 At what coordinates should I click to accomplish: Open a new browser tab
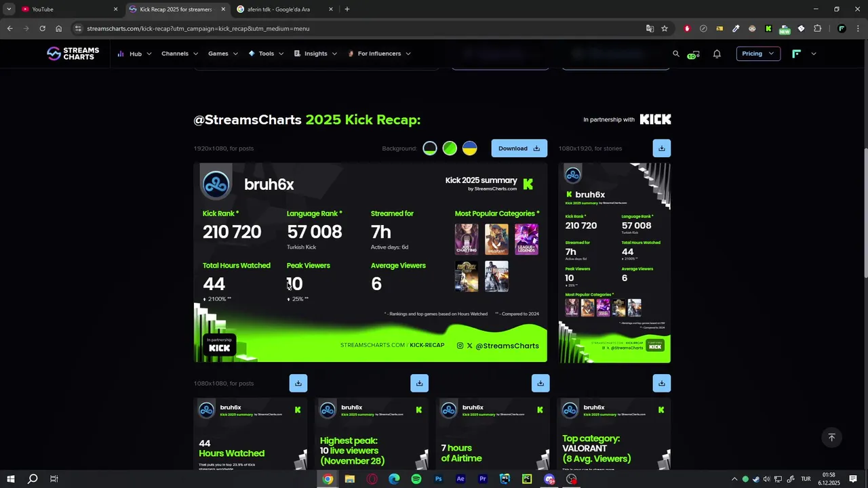347,9
